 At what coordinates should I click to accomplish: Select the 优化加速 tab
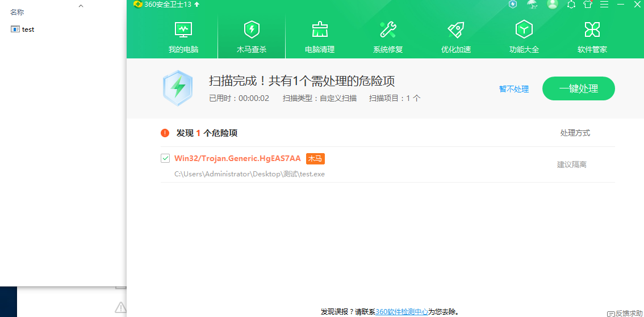456,37
